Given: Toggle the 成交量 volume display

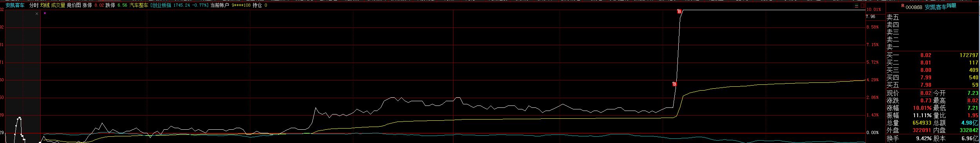Looking at the screenshot, I should (x=58, y=5).
